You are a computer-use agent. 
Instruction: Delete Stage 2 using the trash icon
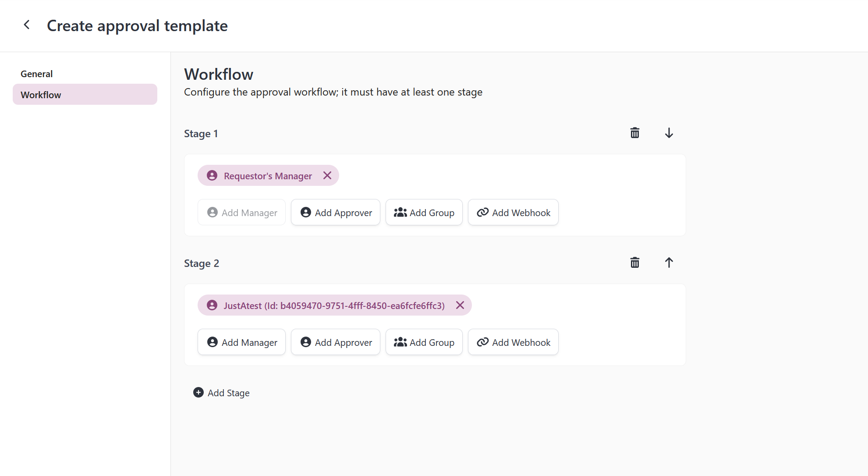point(634,262)
